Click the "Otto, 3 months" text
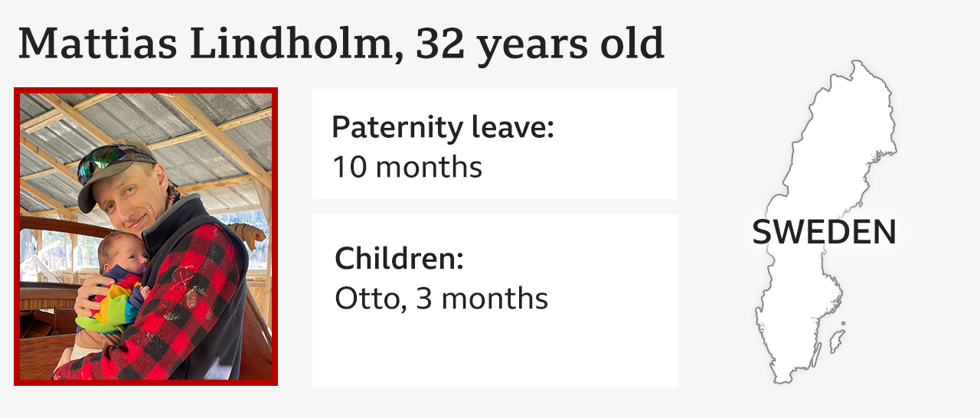This screenshot has width=980, height=418. pyautogui.click(x=442, y=299)
